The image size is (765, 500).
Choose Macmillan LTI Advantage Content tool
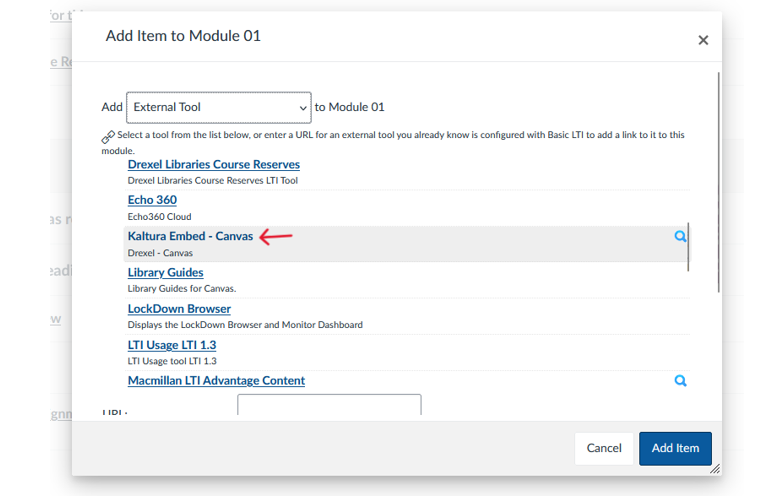pos(216,380)
